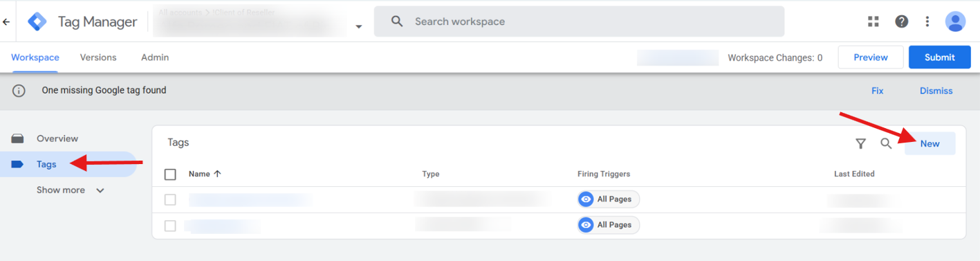Click the Overview briefcase icon
Image resolution: width=980 pixels, height=261 pixels.
18,138
